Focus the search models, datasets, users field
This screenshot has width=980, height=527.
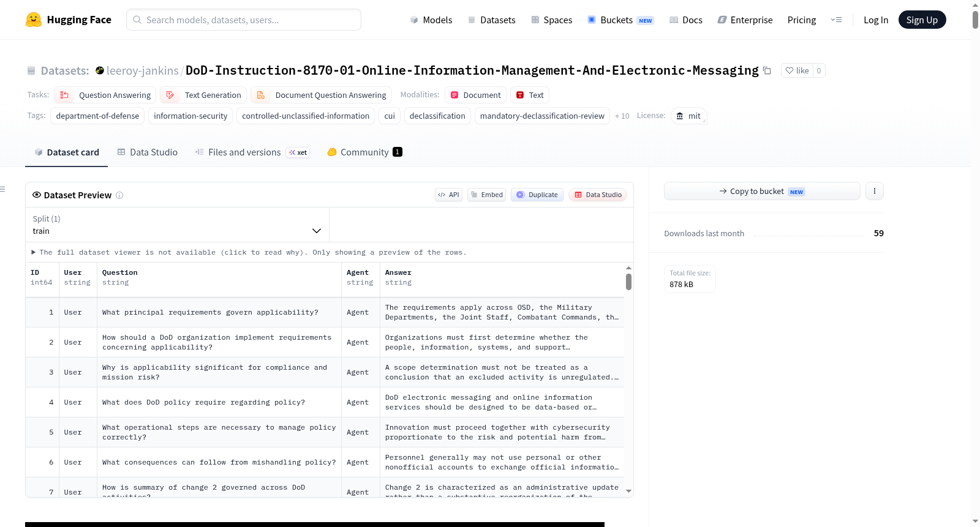tap(244, 20)
